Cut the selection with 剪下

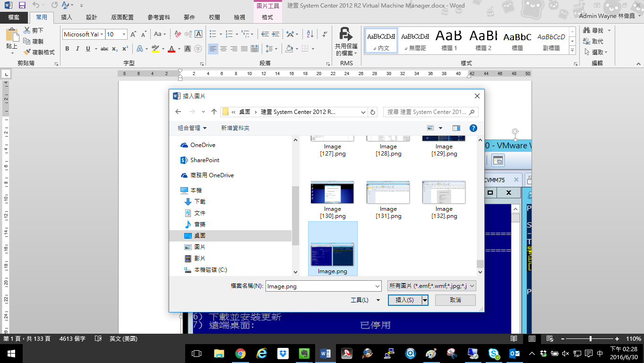34,30
